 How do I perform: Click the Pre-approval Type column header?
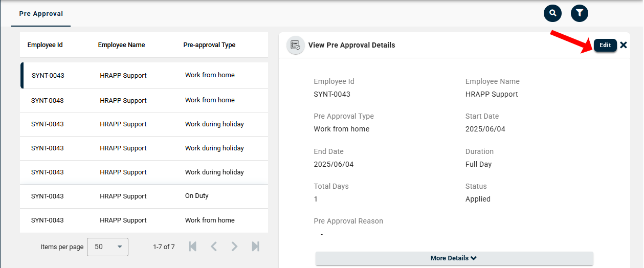[x=209, y=45]
